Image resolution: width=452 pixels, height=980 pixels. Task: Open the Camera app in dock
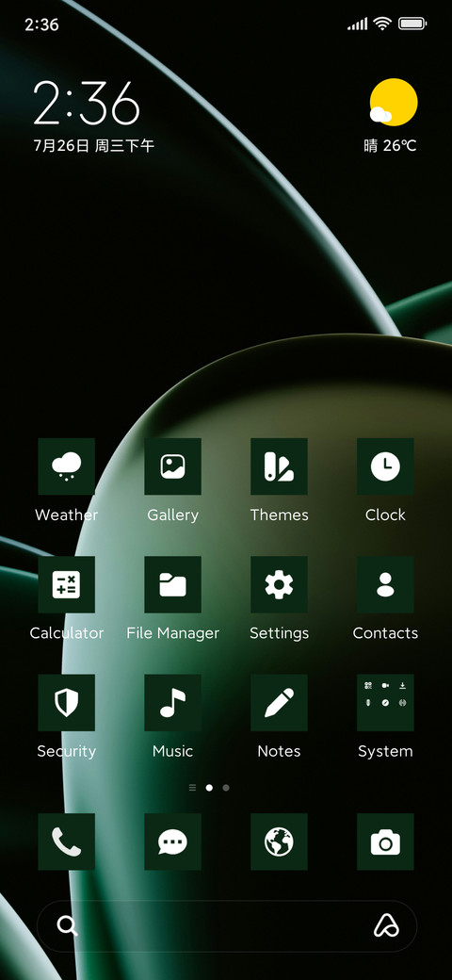point(385,841)
